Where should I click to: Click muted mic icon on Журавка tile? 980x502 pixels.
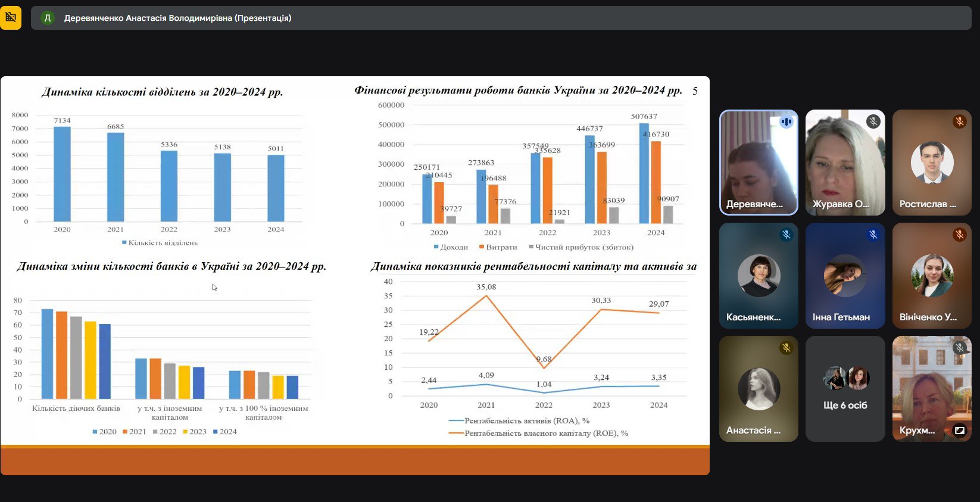click(x=873, y=121)
